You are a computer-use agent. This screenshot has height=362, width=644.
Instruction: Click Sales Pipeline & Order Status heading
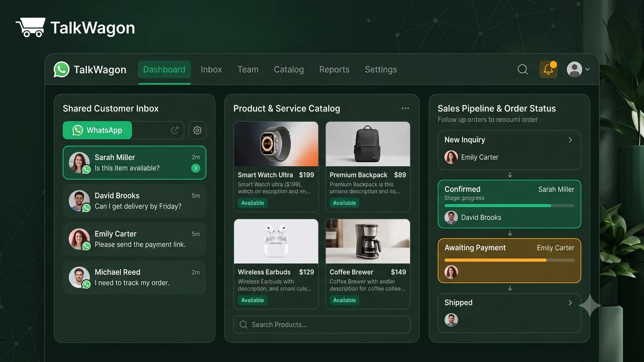pyautogui.click(x=497, y=109)
